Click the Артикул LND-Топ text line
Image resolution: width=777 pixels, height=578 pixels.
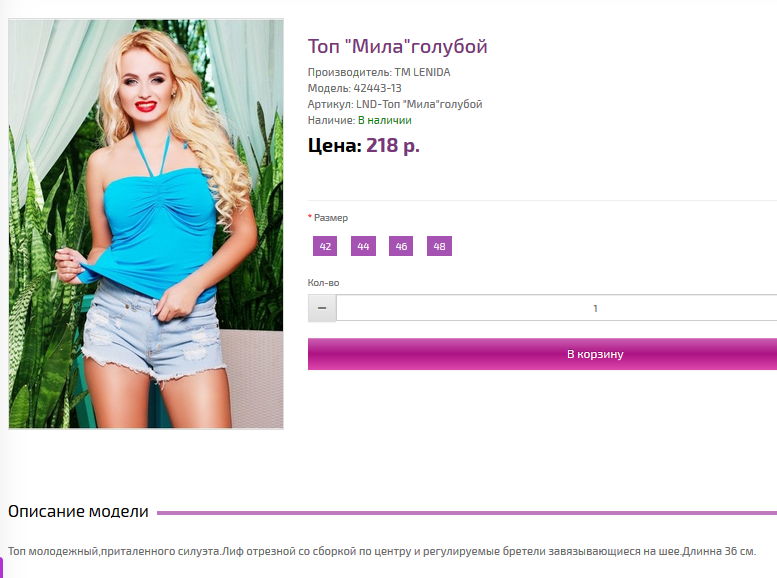pos(395,105)
